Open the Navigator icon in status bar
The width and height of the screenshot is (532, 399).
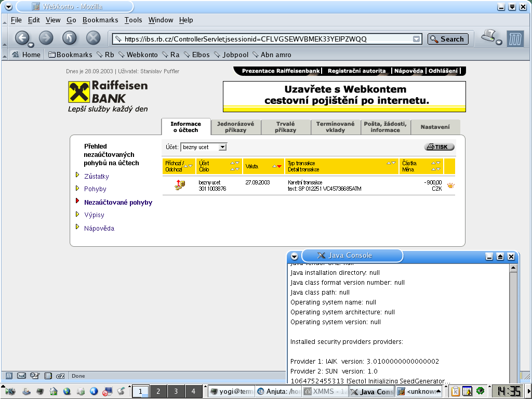pos(9,376)
